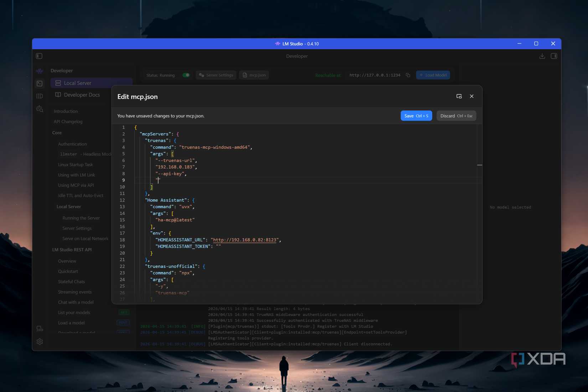Open the model search icon in sidebar
The image size is (588, 392).
(40, 109)
